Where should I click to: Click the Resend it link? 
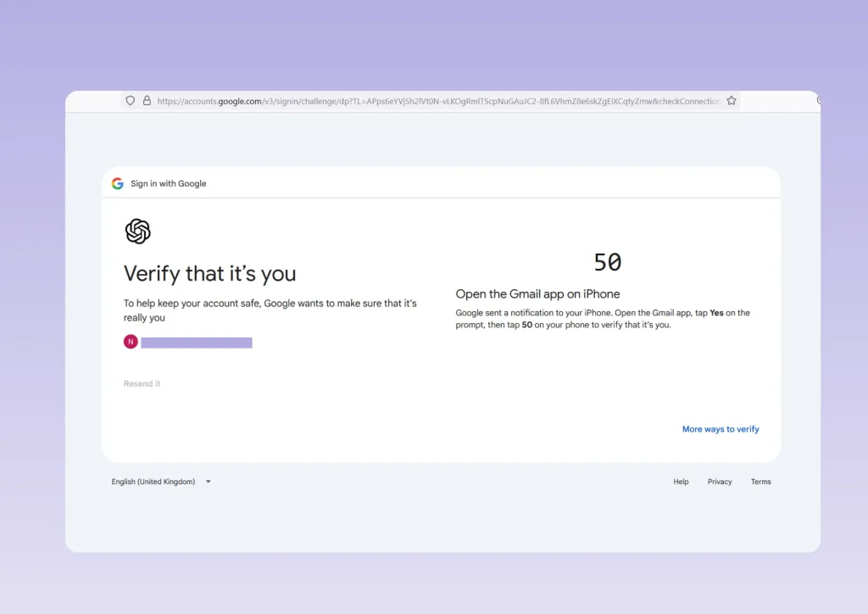pos(142,383)
